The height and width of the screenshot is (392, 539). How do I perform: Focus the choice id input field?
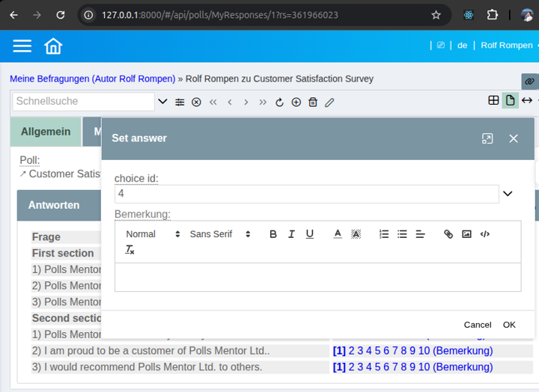(x=307, y=194)
